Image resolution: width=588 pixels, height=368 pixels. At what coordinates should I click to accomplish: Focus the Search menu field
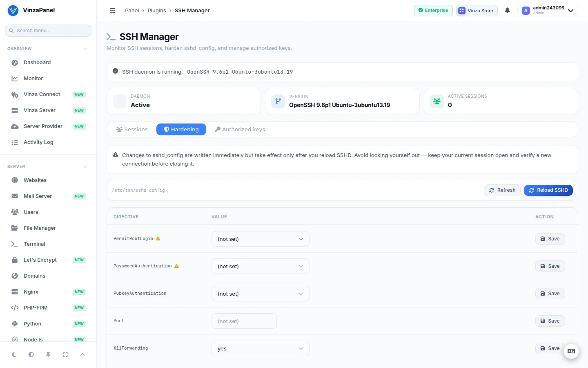[48, 31]
